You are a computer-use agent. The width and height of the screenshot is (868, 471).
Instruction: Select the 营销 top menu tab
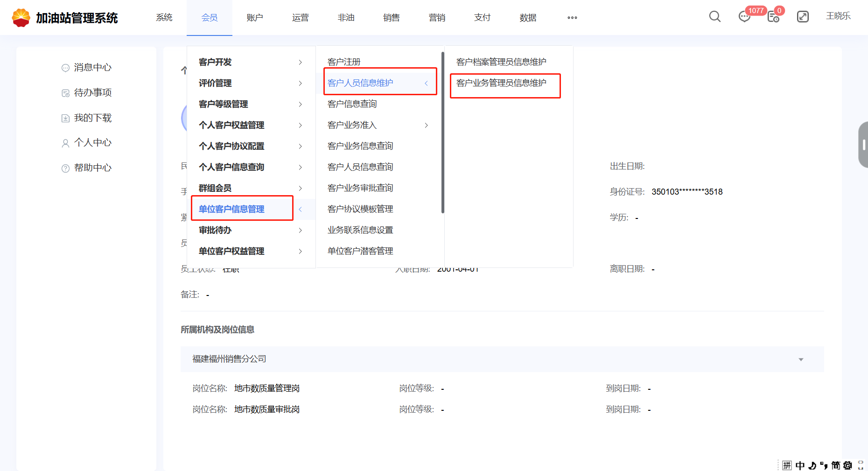tap(437, 18)
